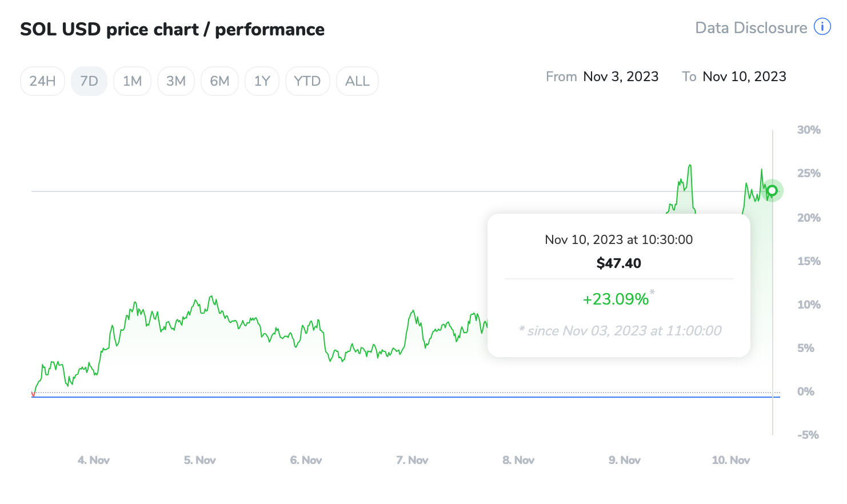Viewport: 847px width, 504px height.
Task: Show ALL price history
Action: (358, 81)
